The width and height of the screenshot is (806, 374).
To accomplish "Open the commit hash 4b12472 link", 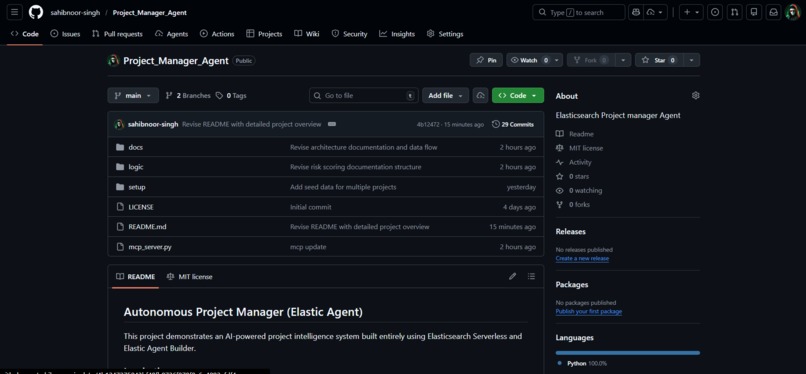I will [x=427, y=124].
